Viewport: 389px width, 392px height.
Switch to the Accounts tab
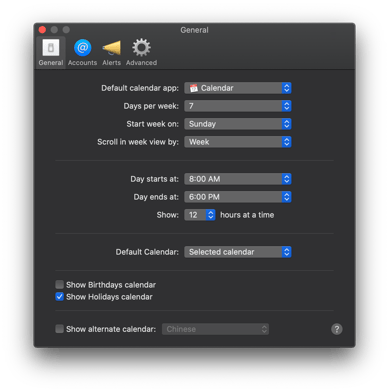coord(82,52)
